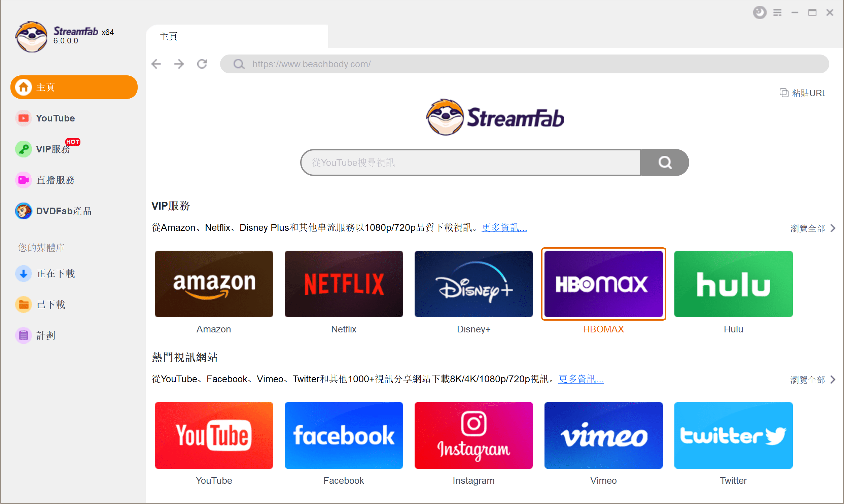Viewport: 844px width, 504px height.
Task: Click the Twitter label text
Action: [734, 480]
